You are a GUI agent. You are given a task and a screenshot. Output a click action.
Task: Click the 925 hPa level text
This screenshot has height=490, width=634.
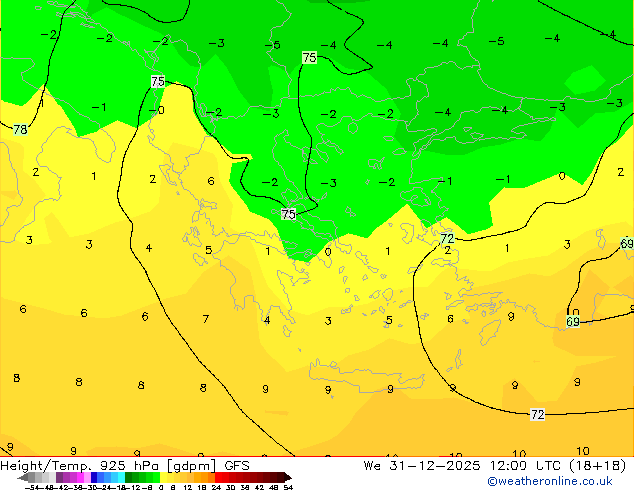(128, 466)
